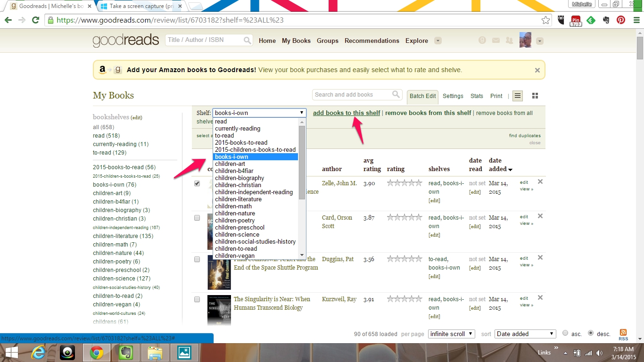Switch to grid cover view icon
This screenshot has width=644, height=362.
535,96
